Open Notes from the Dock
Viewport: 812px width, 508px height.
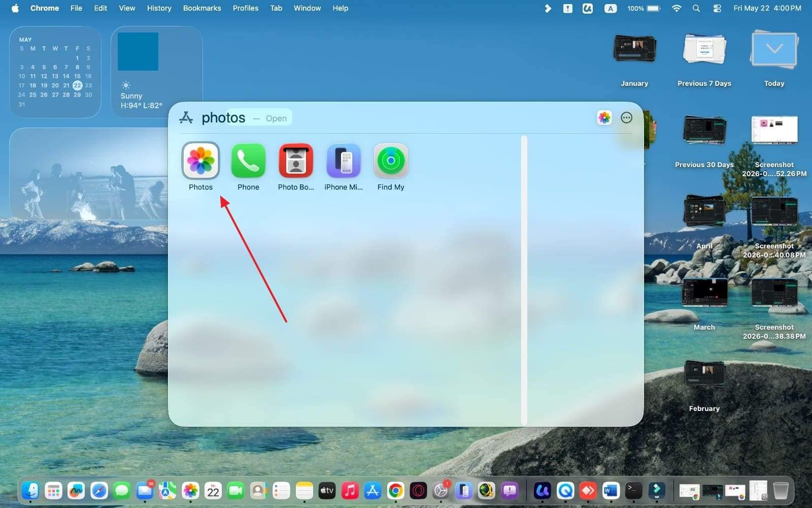pyautogui.click(x=304, y=491)
